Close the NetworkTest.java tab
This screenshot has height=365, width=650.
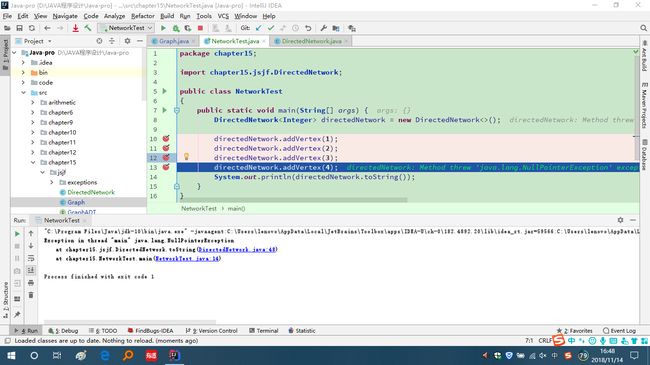(264, 41)
